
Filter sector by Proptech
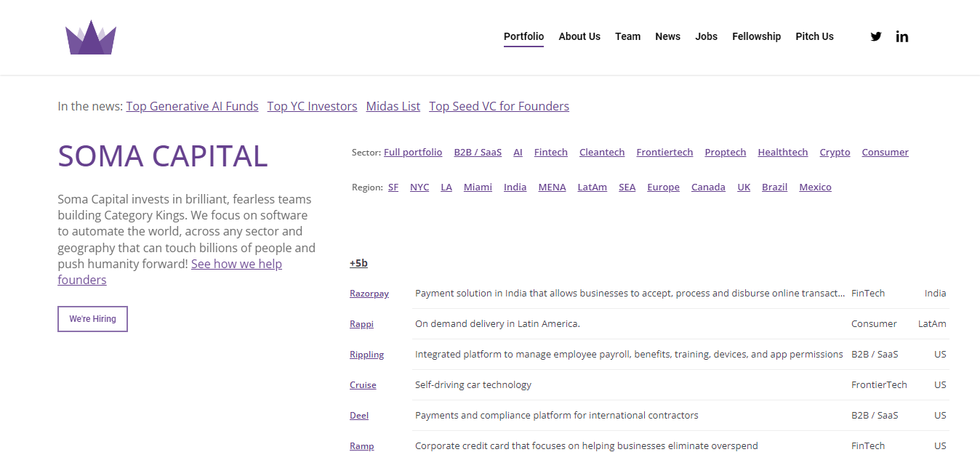(x=726, y=153)
